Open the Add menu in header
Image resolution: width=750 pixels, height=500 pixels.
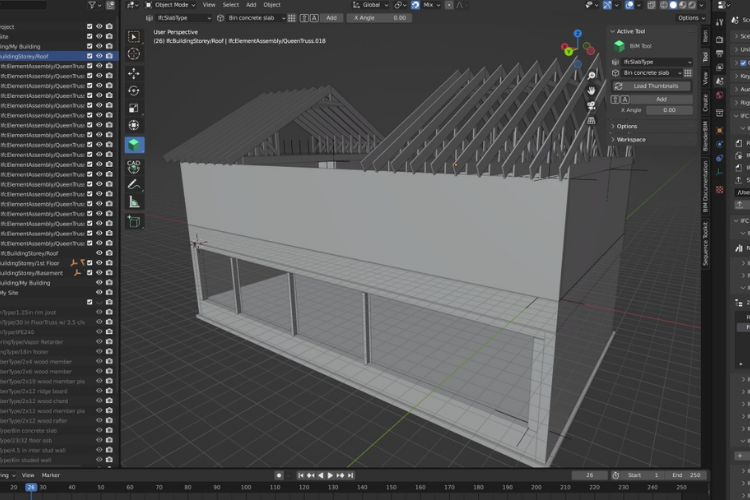251,5
